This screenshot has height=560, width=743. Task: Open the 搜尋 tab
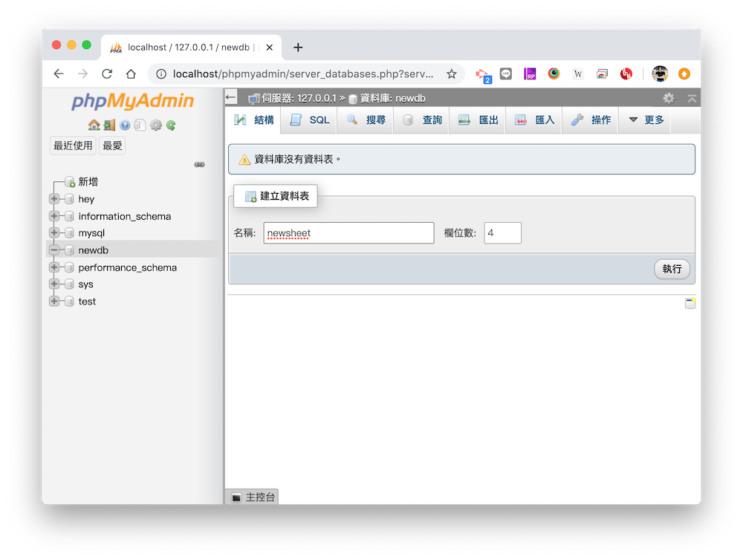click(366, 120)
